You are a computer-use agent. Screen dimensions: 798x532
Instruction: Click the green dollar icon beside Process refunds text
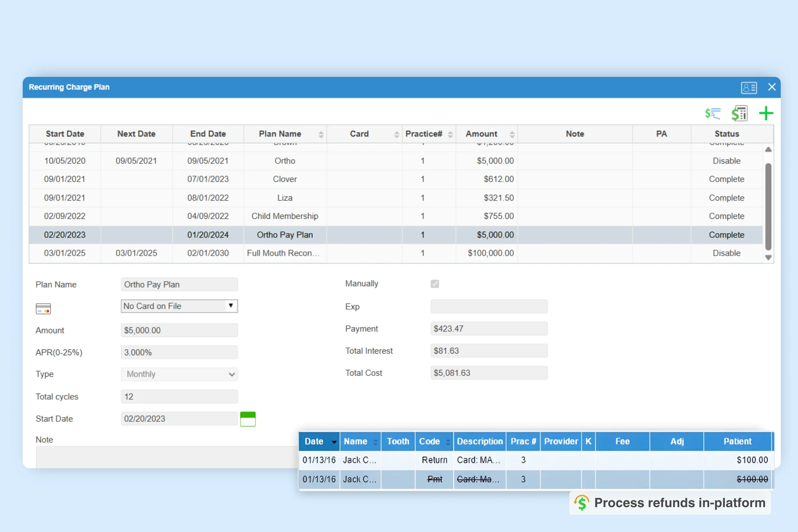(x=582, y=503)
